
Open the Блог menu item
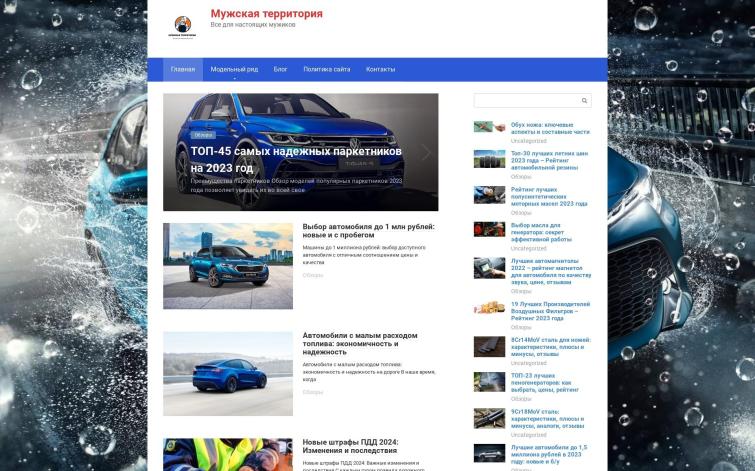[280, 69]
